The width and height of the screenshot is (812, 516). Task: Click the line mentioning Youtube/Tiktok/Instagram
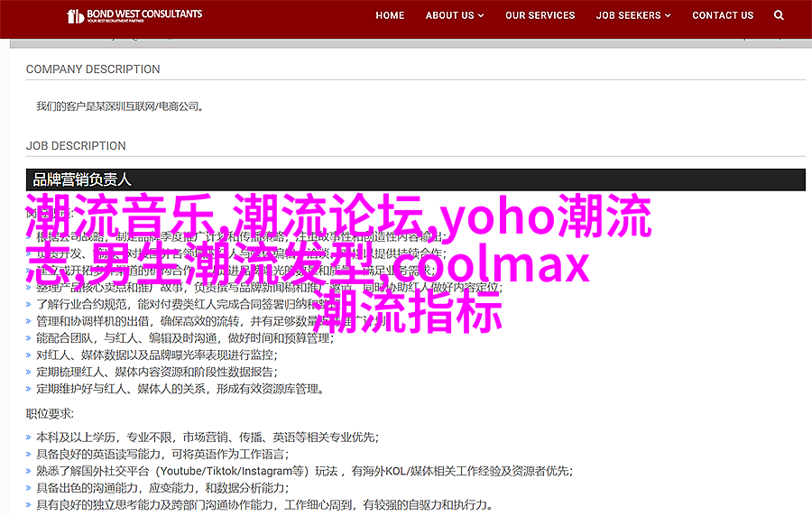coord(305,472)
